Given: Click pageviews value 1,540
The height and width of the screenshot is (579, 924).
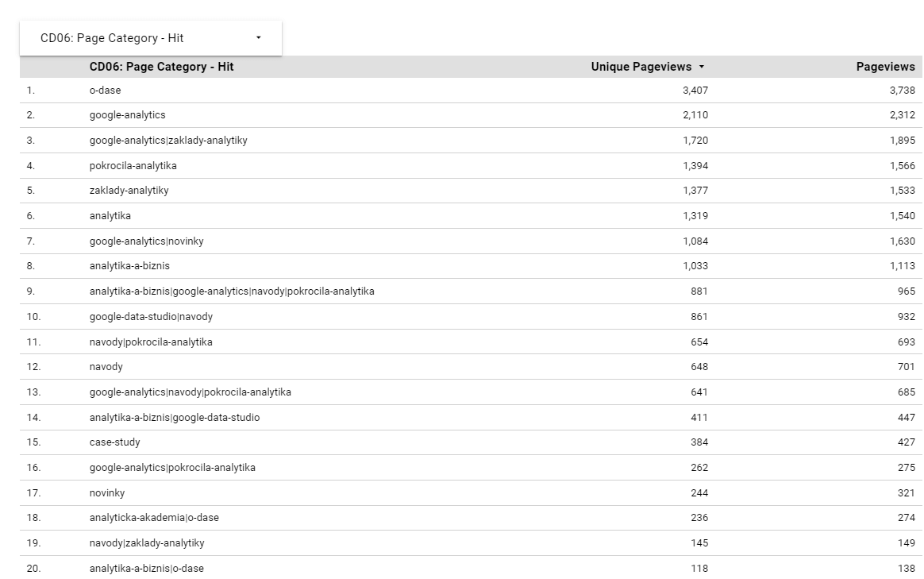Looking at the screenshot, I should point(903,216).
